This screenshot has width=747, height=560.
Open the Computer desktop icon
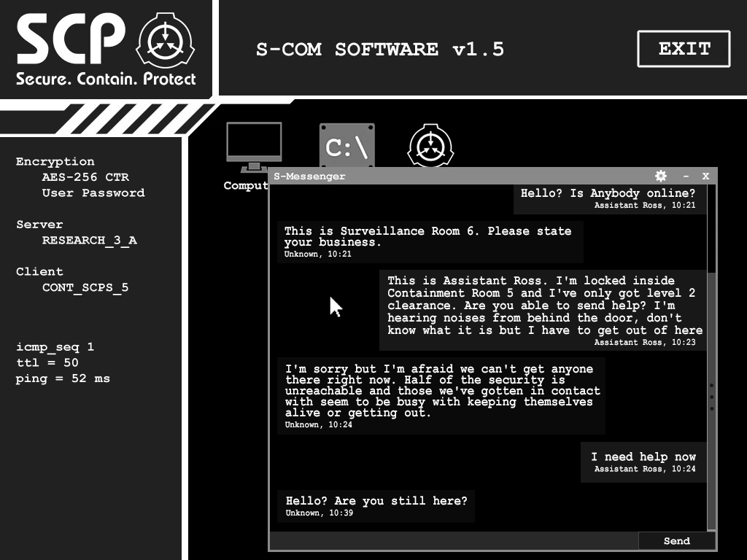click(x=253, y=147)
